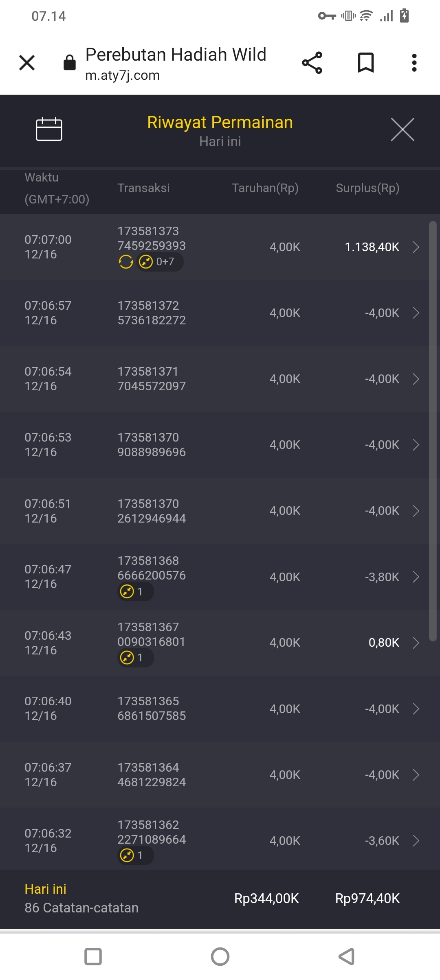The height and width of the screenshot is (980, 440).
Task: Click the m.aty7j.com URL text
Action: point(122,76)
